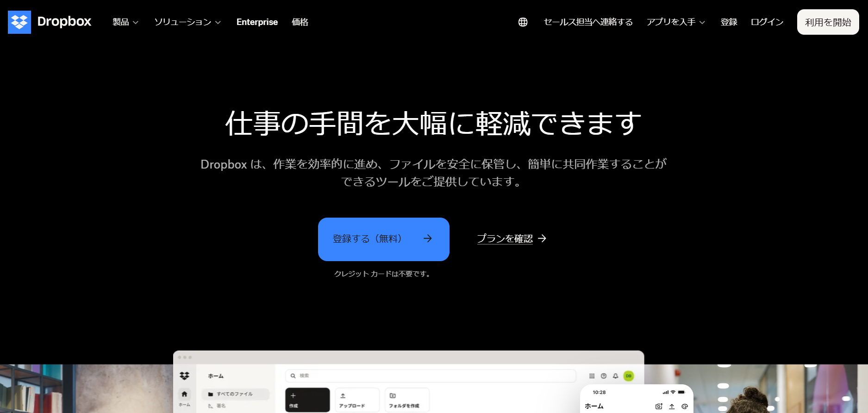Click the ログイン link
Viewport: 868px width, 413px height.
[767, 22]
